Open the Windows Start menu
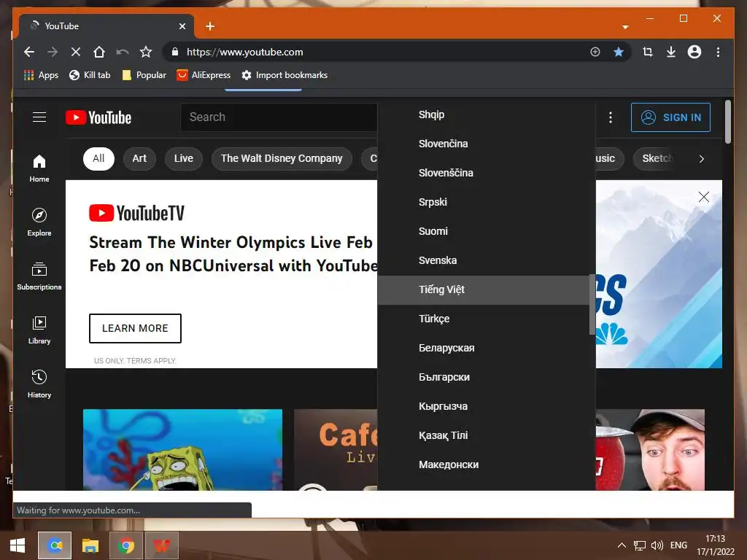This screenshot has height=560, width=747. (x=18, y=545)
